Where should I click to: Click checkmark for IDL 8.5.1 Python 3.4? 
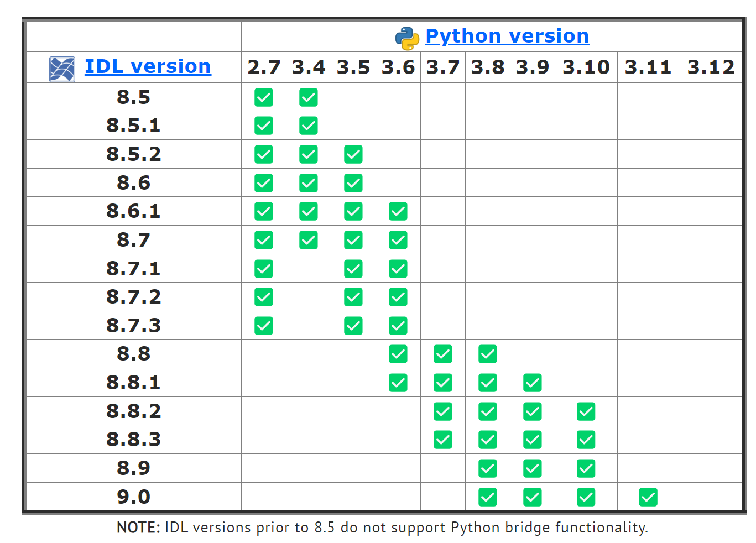309,126
